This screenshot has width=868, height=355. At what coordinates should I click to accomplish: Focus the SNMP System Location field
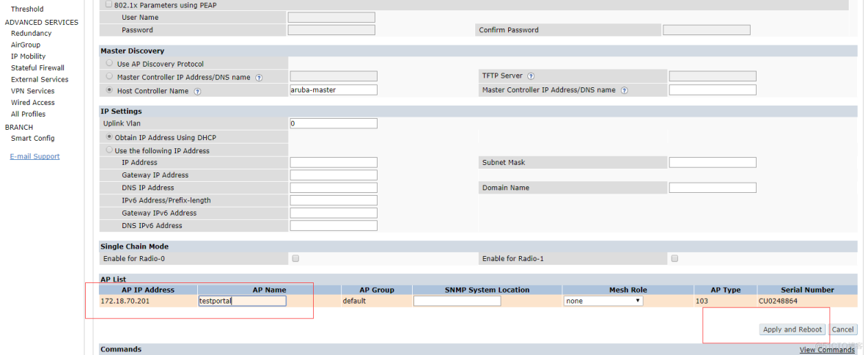[457, 301]
